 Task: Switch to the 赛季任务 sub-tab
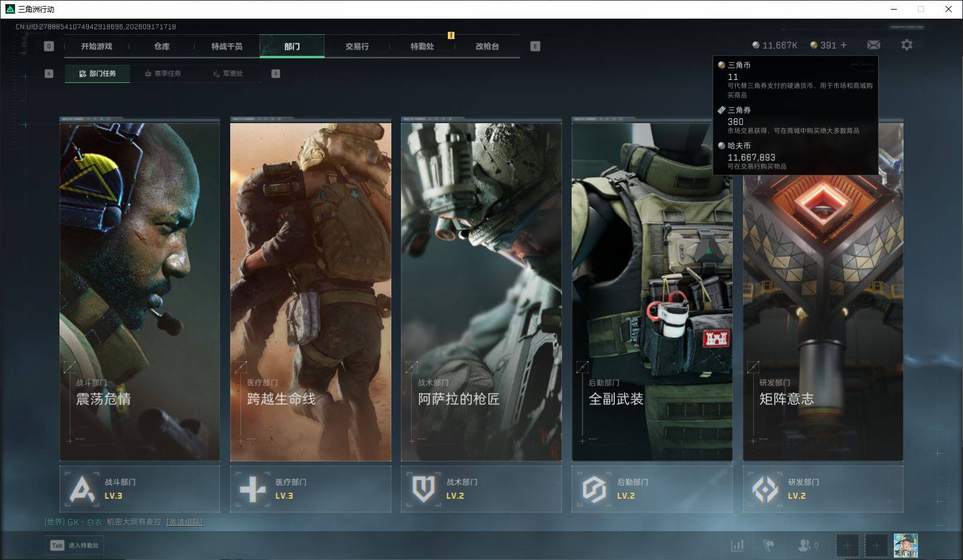click(x=163, y=74)
